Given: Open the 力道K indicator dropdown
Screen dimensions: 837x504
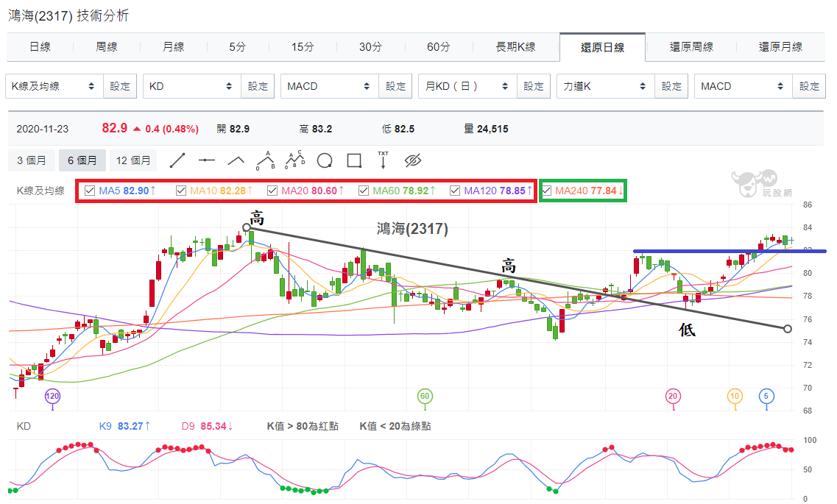Looking at the screenshot, I should point(605,86).
